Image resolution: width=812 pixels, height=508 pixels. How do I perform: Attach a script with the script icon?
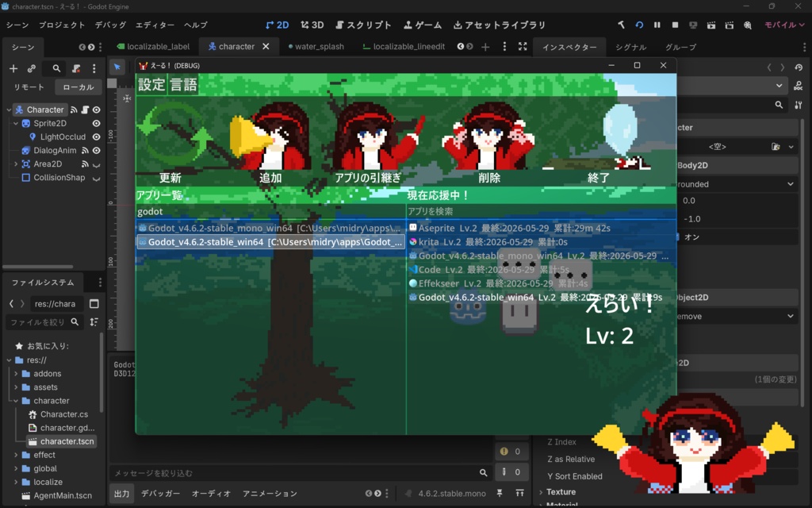click(76, 68)
